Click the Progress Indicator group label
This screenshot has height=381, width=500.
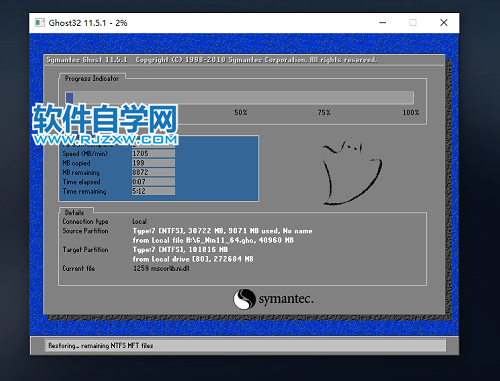coord(92,79)
